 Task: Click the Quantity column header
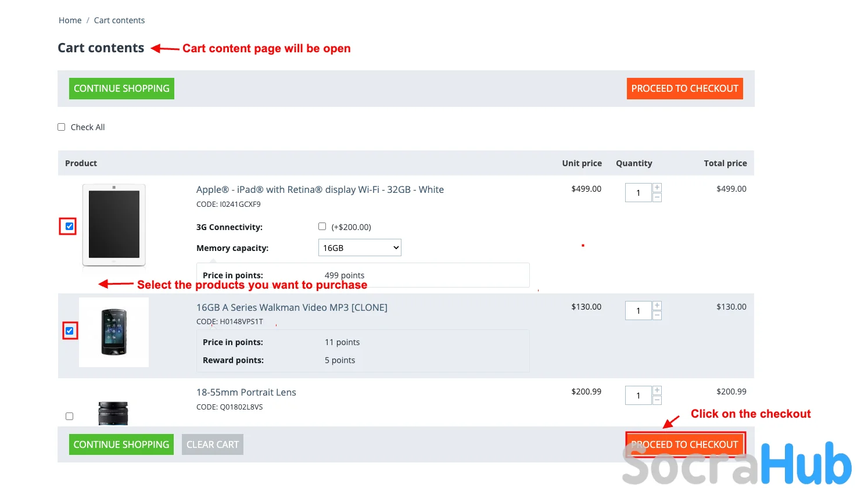click(x=634, y=163)
